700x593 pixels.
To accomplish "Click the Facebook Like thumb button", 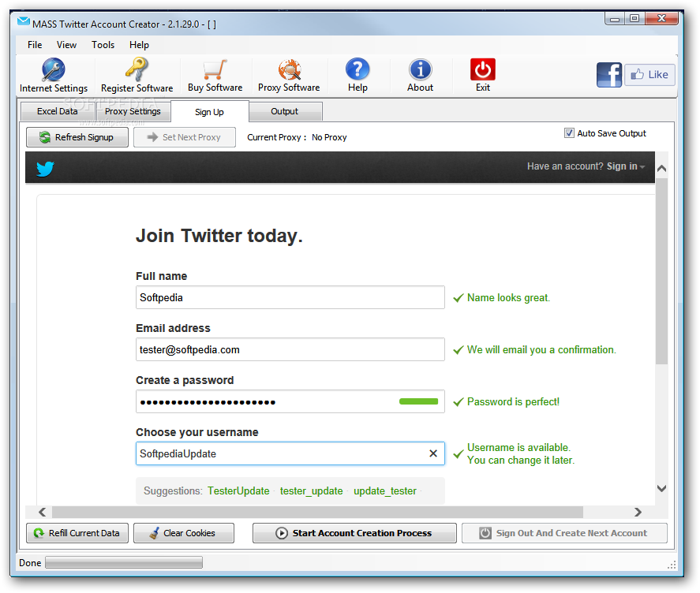I will coord(649,74).
